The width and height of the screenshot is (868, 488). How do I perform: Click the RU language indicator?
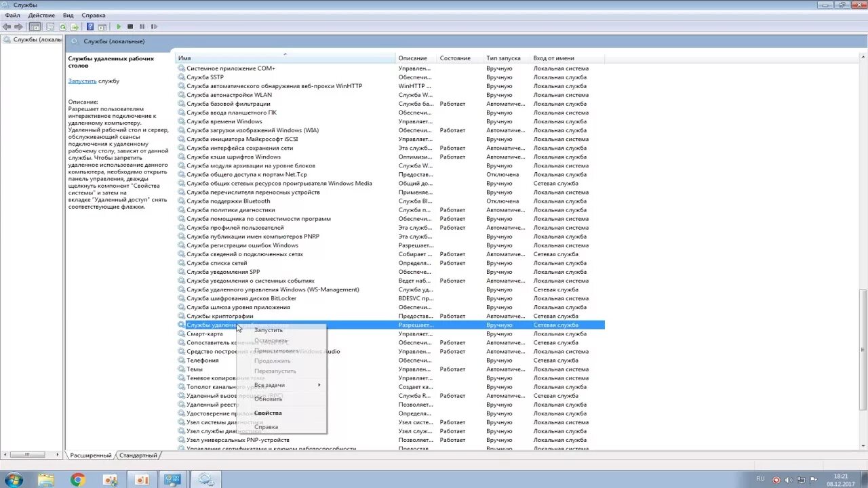(760, 479)
